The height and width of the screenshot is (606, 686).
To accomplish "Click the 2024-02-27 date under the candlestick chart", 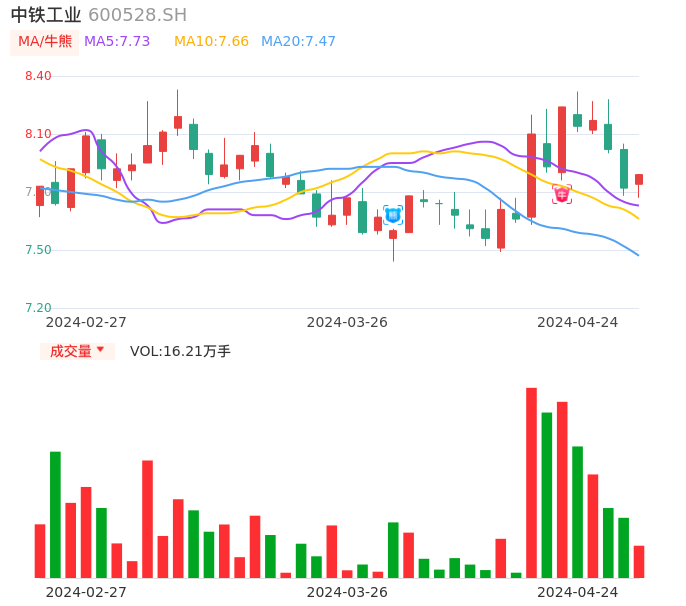I will point(86,322).
